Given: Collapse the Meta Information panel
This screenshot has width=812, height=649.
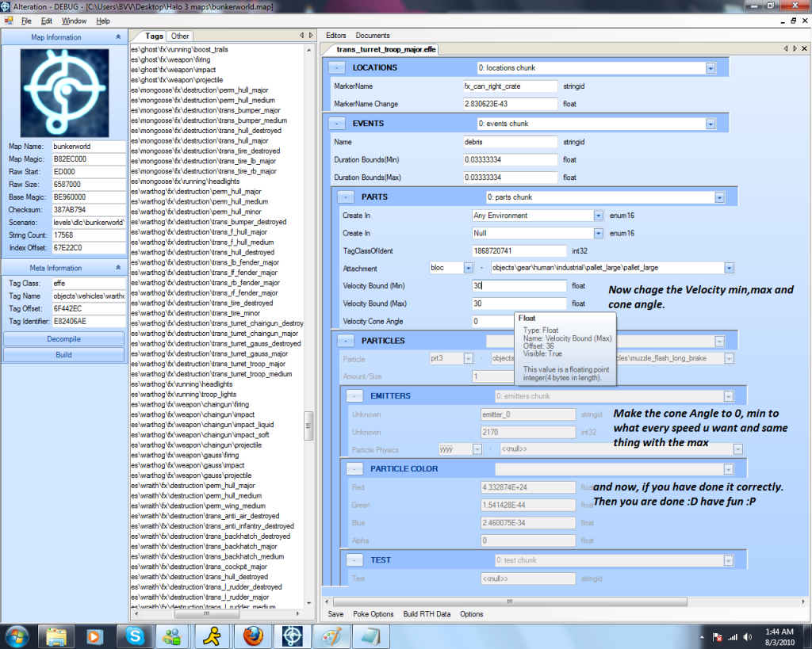Looking at the screenshot, I should click(x=118, y=268).
